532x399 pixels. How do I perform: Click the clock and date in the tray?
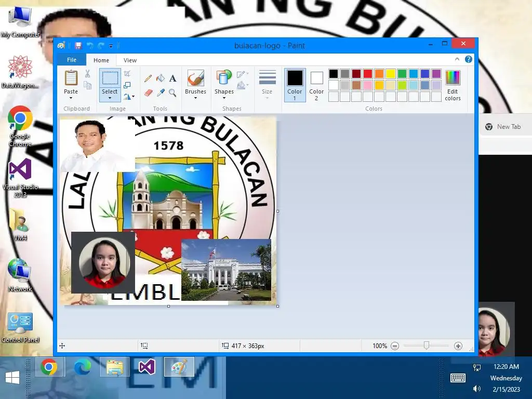506,378
